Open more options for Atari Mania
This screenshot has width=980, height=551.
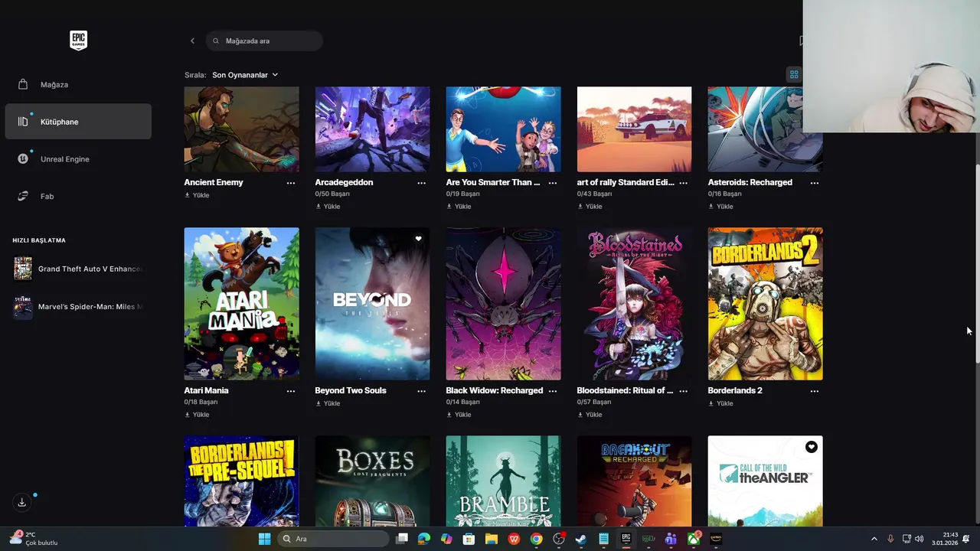(x=291, y=391)
